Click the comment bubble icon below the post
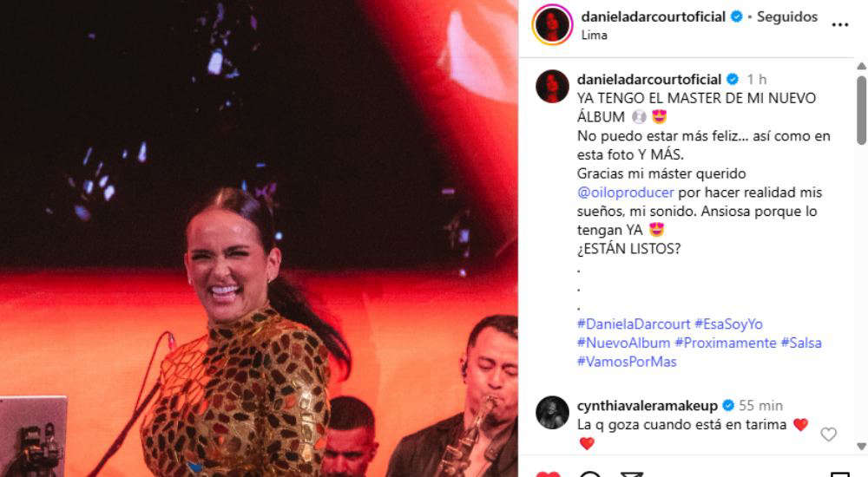This screenshot has height=477, width=868. (x=590, y=474)
